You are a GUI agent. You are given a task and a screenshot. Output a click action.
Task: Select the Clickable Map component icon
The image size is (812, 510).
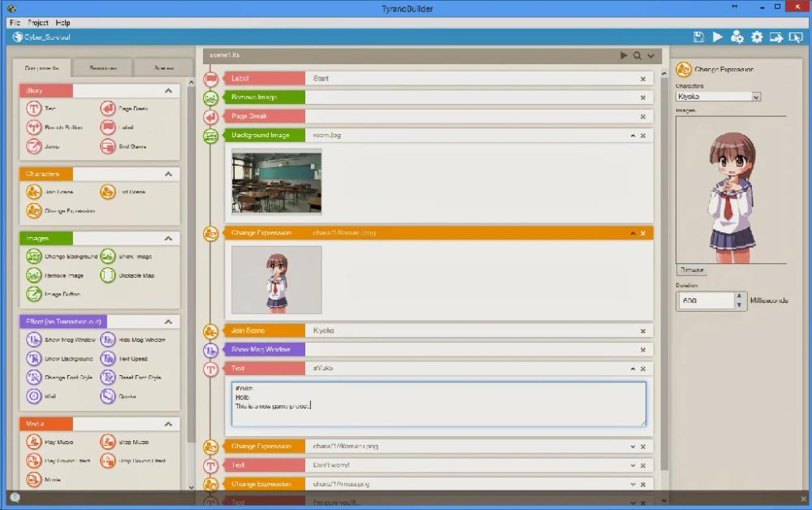point(108,275)
